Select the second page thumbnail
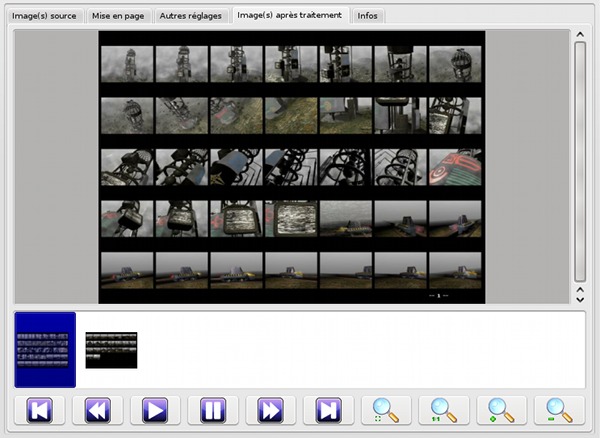 (111, 350)
